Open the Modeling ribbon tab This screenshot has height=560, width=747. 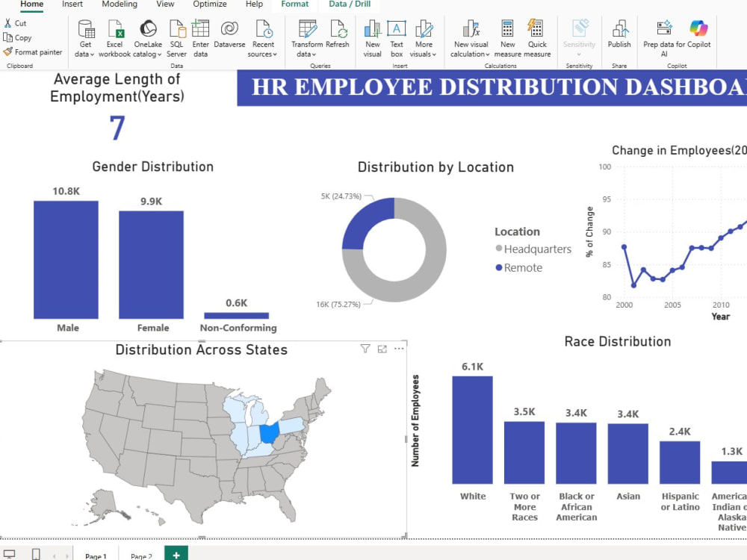(x=120, y=4)
